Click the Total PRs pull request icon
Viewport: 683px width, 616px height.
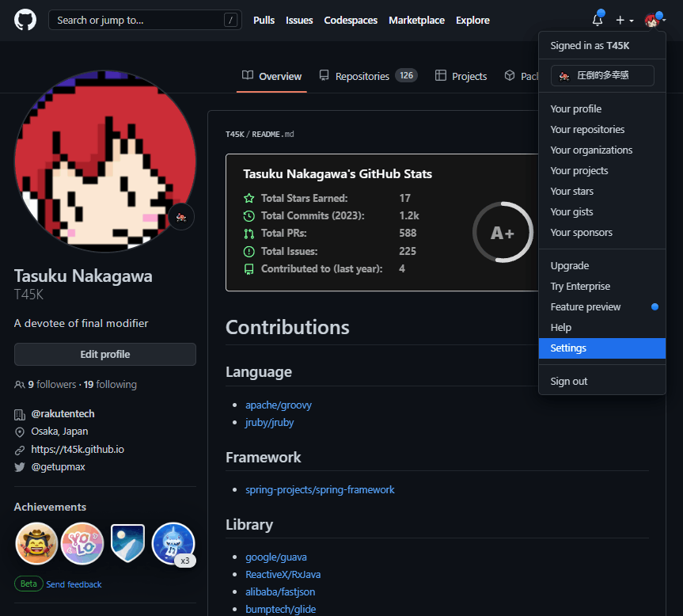[x=249, y=234]
